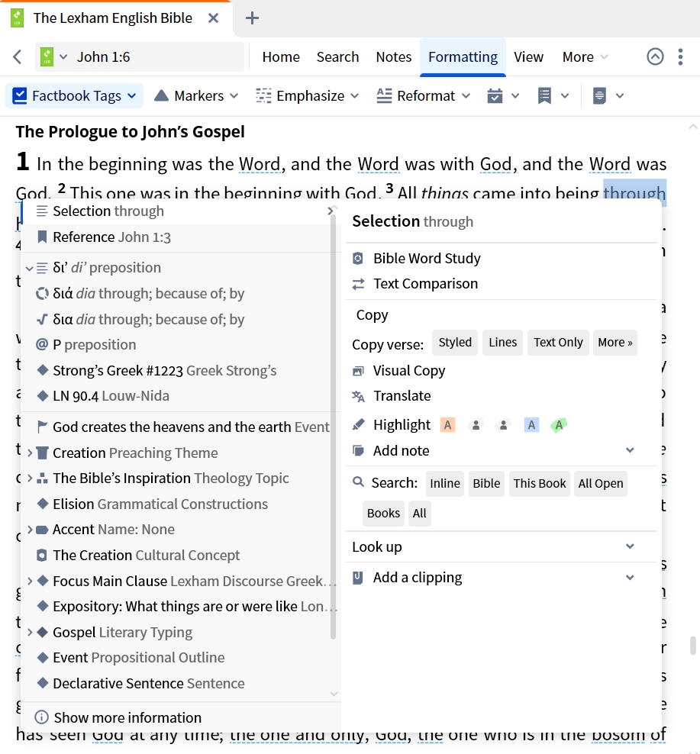Screen dimensions: 700x754
Task: Click the bookmark-list toolbar icon
Action: pos(544,95)
